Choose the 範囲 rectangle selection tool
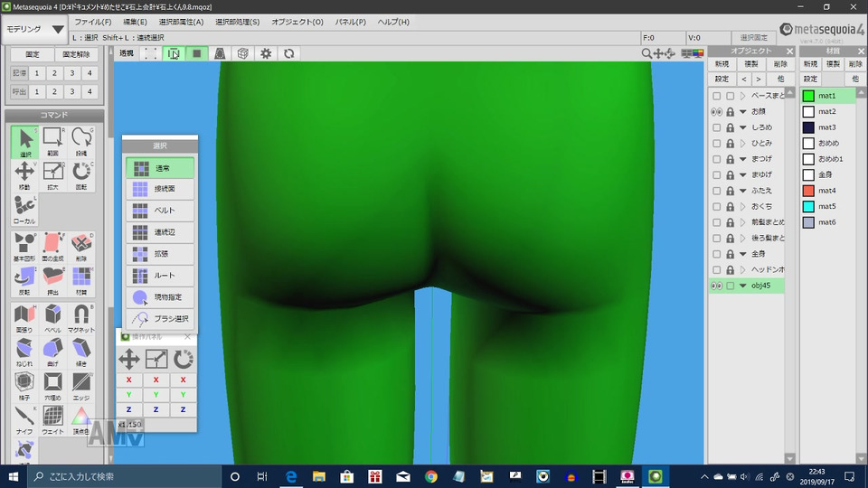Viewport: 868px width, 488px height. tap(53, 142)
